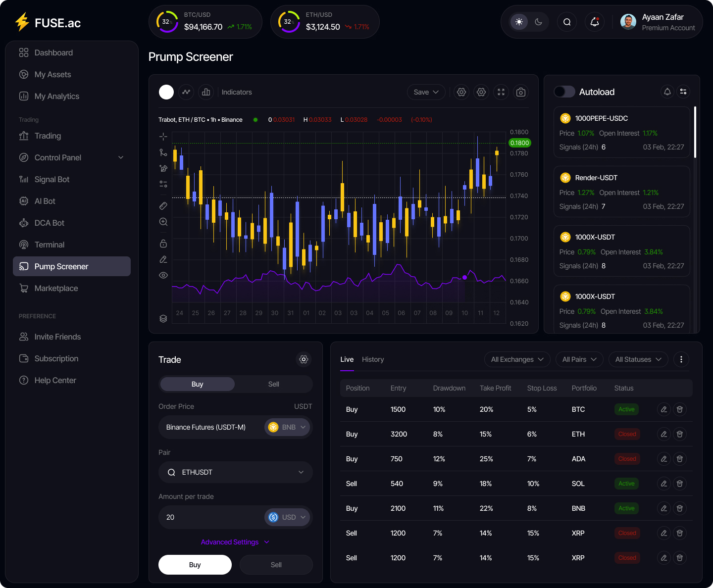Image resolution: width=713 pixels, height=588 pixels.
Task: Open DCA Bot in sidebar
Action: pos(50,223)
